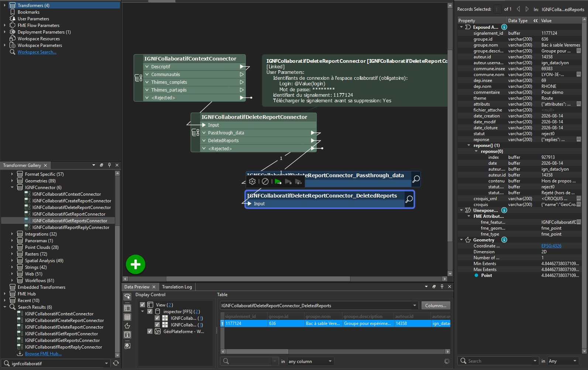
Task: Click the green Run To This icon
Action: [x=278, y=181]
